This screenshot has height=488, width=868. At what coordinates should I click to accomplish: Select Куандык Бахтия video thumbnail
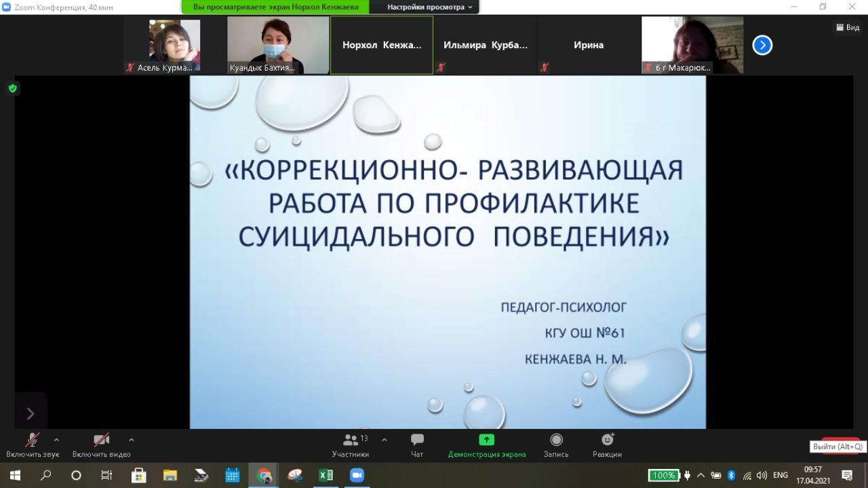[278, 45]
